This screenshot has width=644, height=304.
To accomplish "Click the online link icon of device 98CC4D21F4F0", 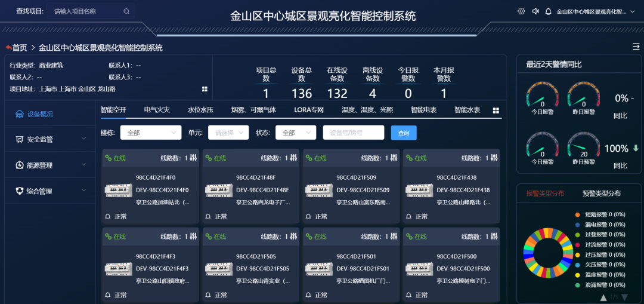I will pos(109,158).
